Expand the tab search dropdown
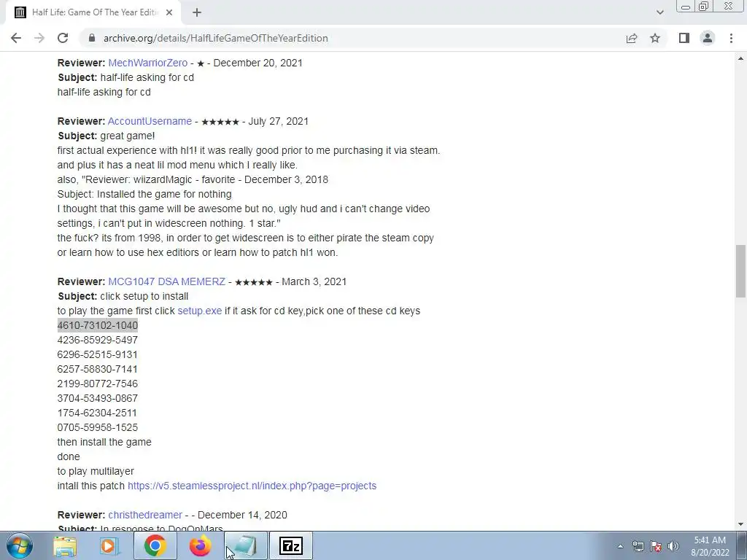This screenshot has height=560, width=747. point(659,12)
